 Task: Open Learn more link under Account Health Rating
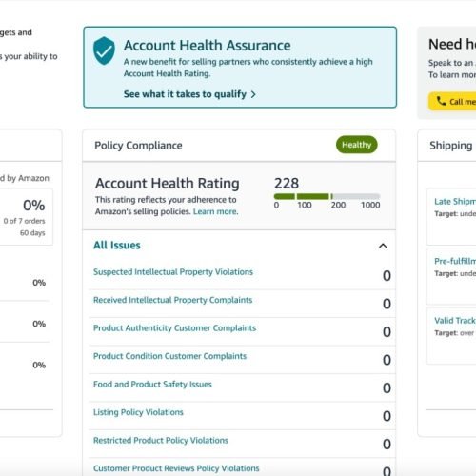click(215, 211)
